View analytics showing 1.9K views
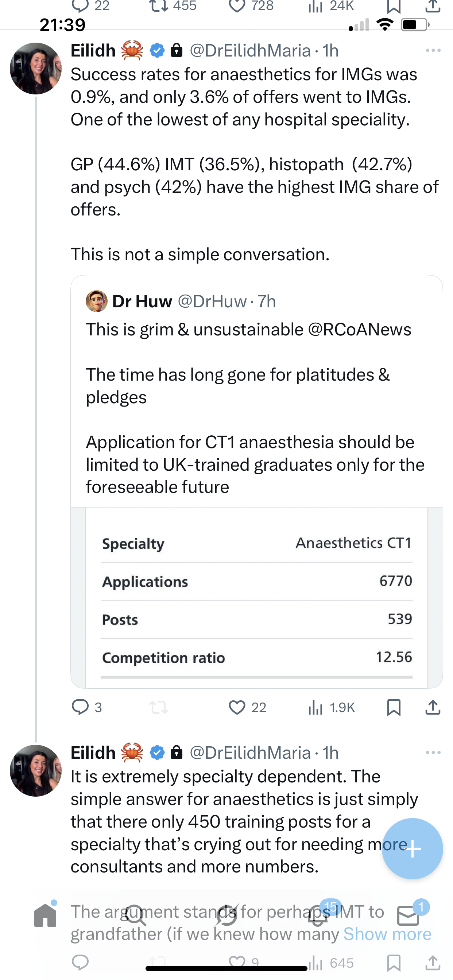 [x=331, y=707]
